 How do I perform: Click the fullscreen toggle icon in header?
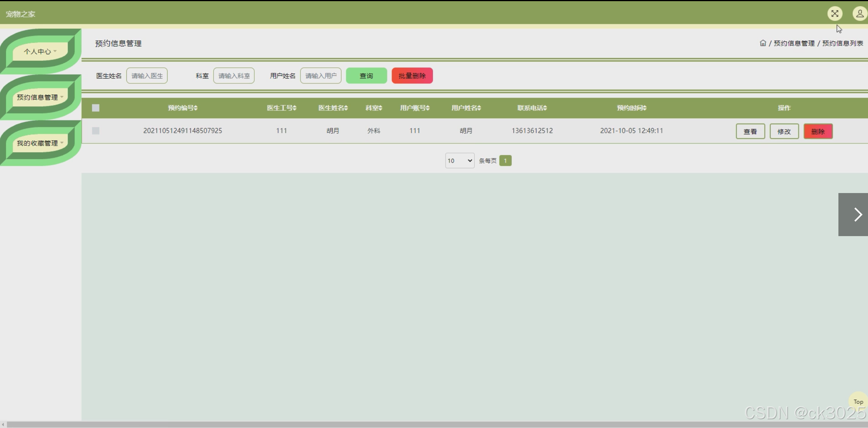click(835, 14)
